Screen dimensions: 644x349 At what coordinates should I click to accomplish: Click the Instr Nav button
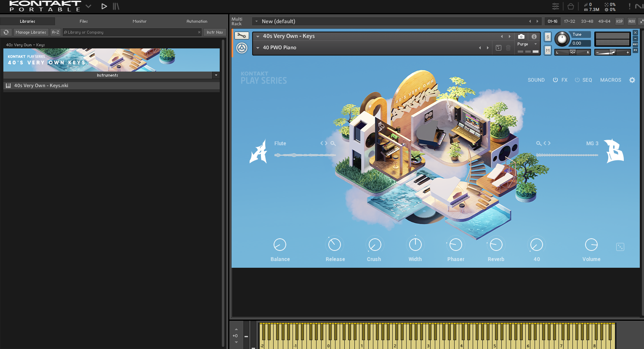(x=215, y=32)
